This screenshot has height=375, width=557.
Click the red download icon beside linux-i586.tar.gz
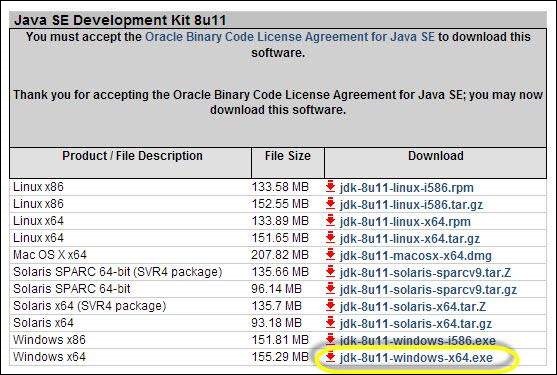[330, 203]
